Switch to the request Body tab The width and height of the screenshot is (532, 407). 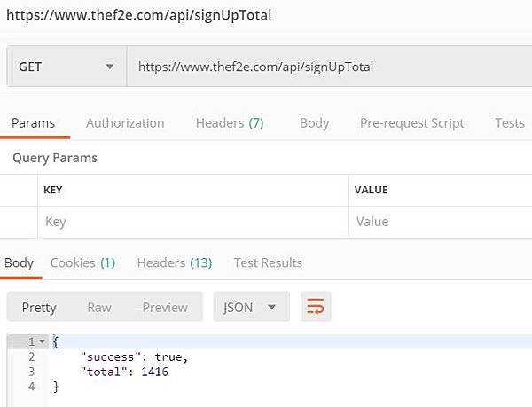pos(314,123)
